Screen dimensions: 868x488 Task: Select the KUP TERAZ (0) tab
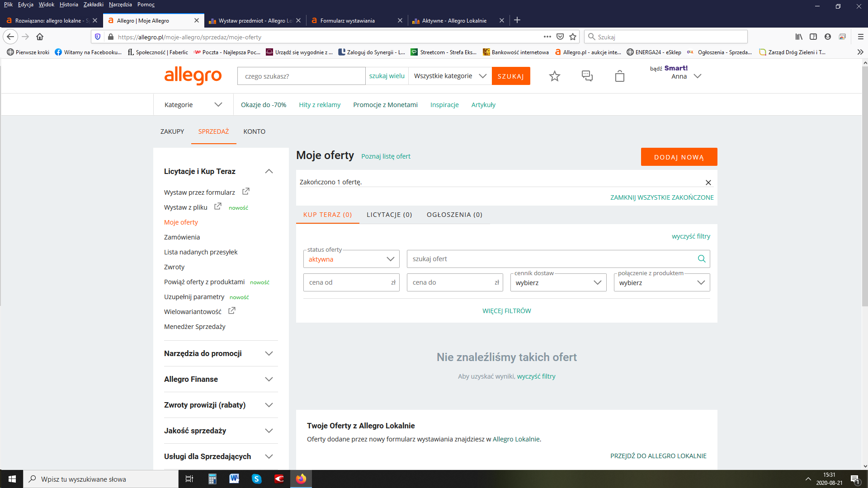click(x=328, y=215)
